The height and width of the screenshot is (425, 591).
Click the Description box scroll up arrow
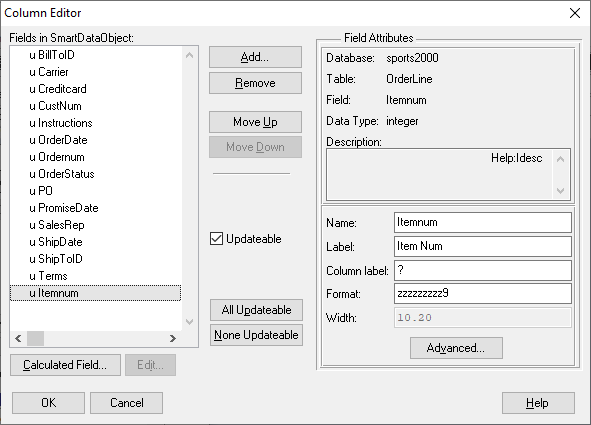tap(560, 159)
